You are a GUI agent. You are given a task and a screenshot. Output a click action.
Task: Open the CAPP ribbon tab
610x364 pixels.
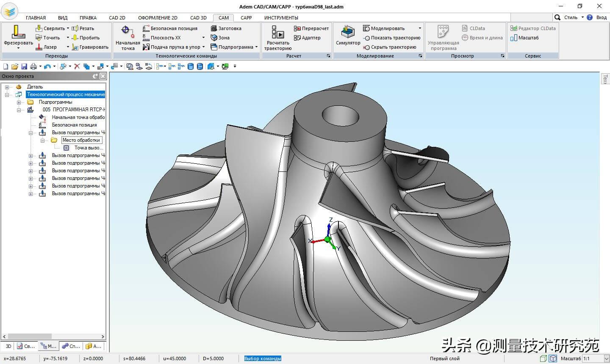pos(246,18)
